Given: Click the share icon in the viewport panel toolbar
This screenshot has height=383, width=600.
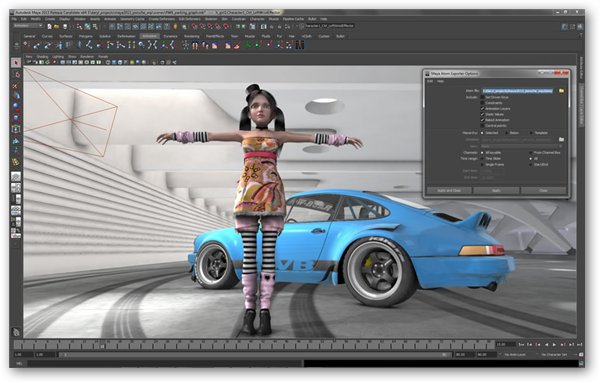Looking at the screenshot, I should 174,62.
